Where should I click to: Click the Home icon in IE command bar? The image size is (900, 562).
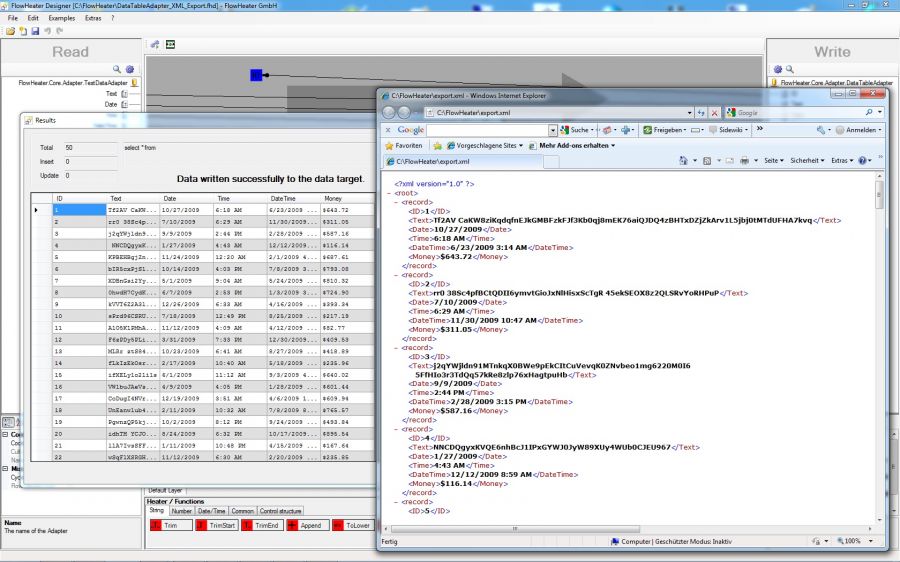(x=683, y=161)
